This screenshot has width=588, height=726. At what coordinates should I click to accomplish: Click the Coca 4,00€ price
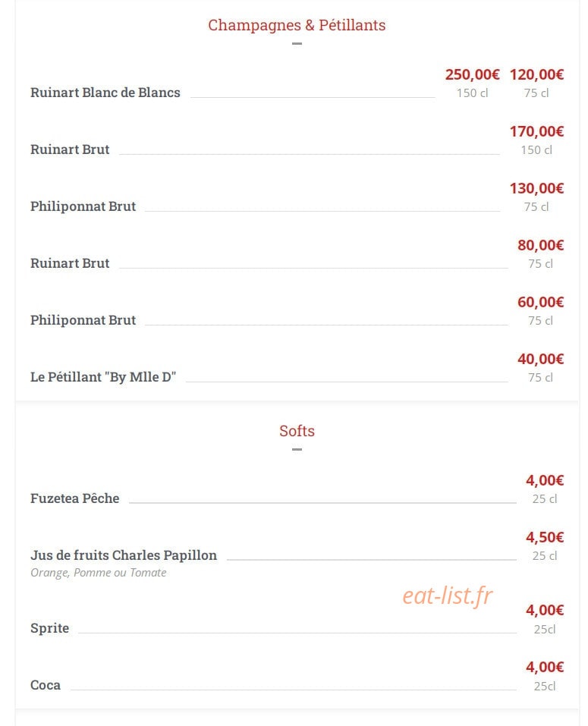point(545,667)
